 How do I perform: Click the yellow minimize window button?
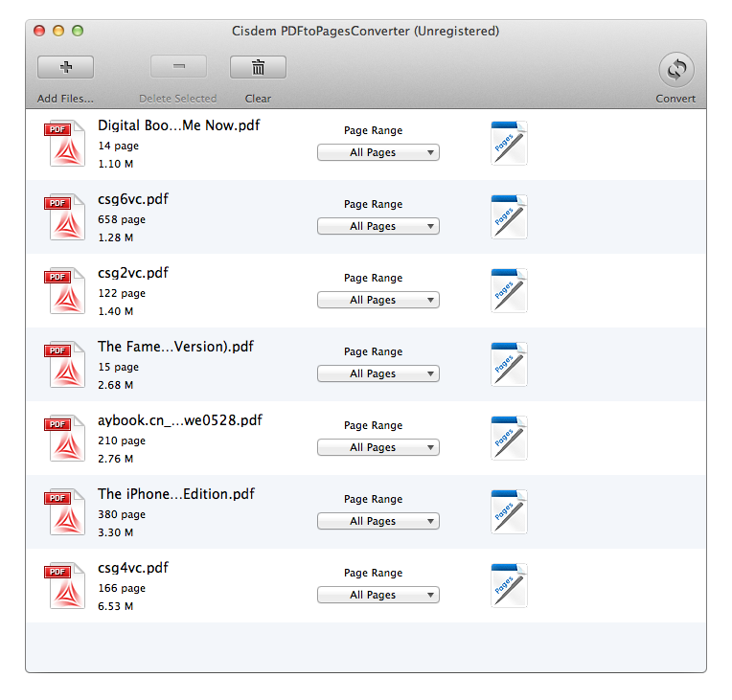click(58, 31)
